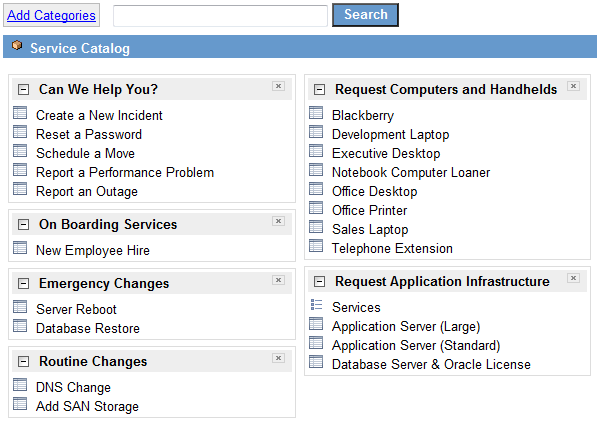Open Create a New Incident
Viewport: 597px width, 425px height.
click(x=99, y=115)
